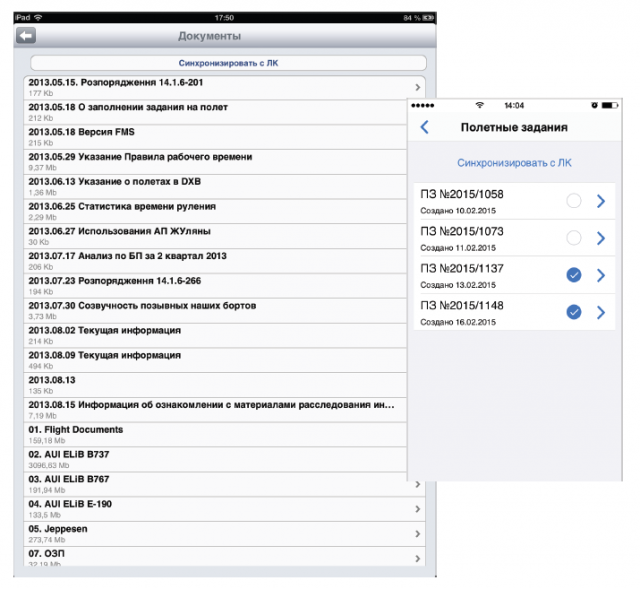Select Создано 11.02.2015 text

[x=458, y=248]
